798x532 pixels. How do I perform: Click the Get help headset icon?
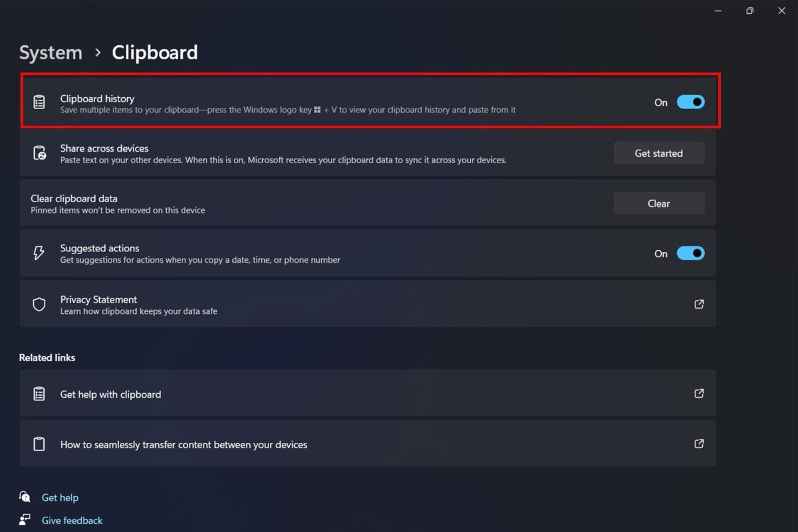click(x=25, y=497)
